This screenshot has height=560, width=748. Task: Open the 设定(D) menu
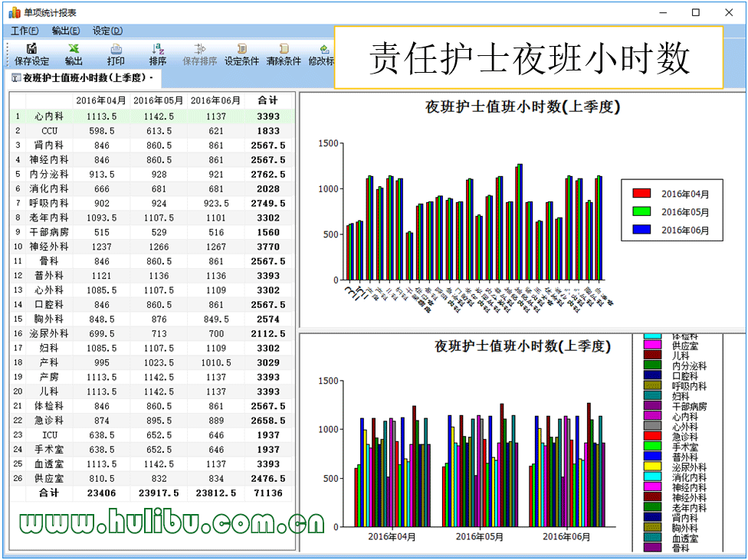[x=107, y=31]
